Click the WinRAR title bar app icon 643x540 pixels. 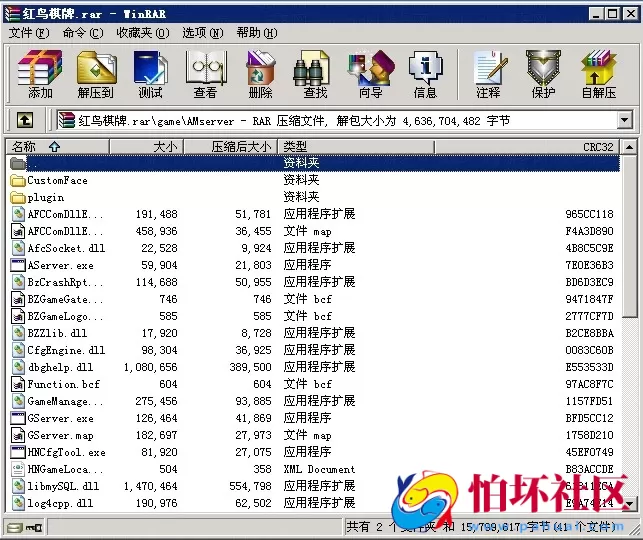[11, 14]
